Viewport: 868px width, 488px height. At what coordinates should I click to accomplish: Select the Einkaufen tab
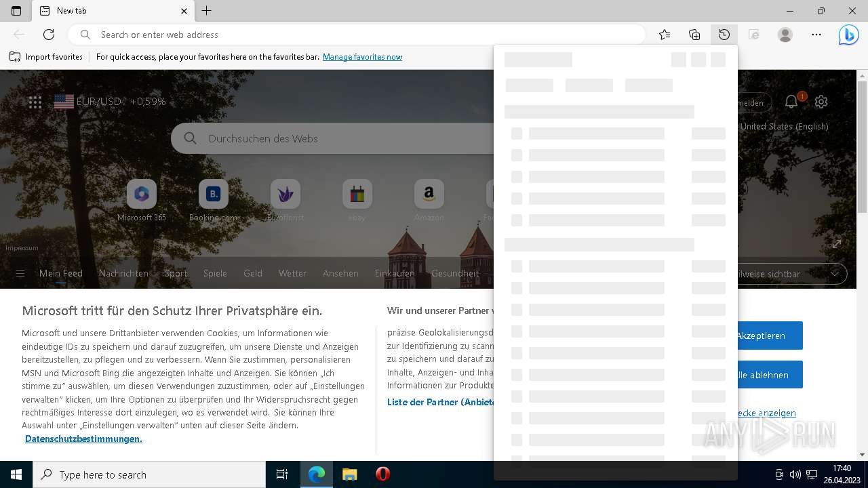(395, 274)
